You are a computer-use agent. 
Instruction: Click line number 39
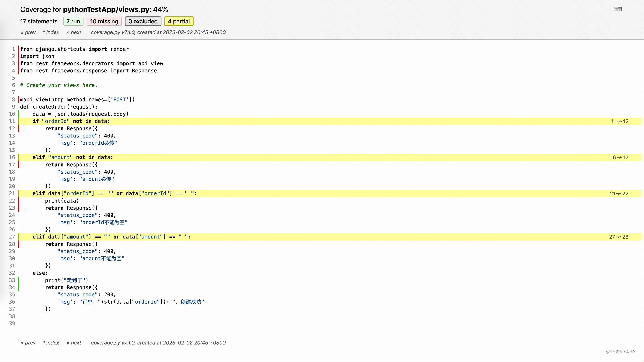pos(12,323)
